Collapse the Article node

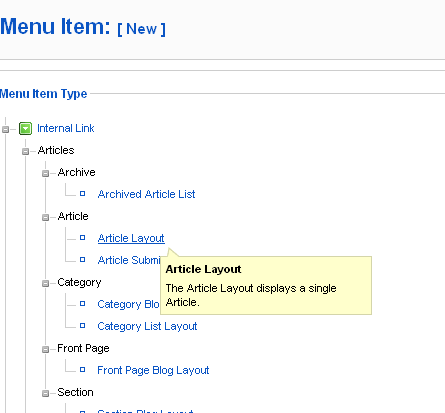click(x=45, y=217)
